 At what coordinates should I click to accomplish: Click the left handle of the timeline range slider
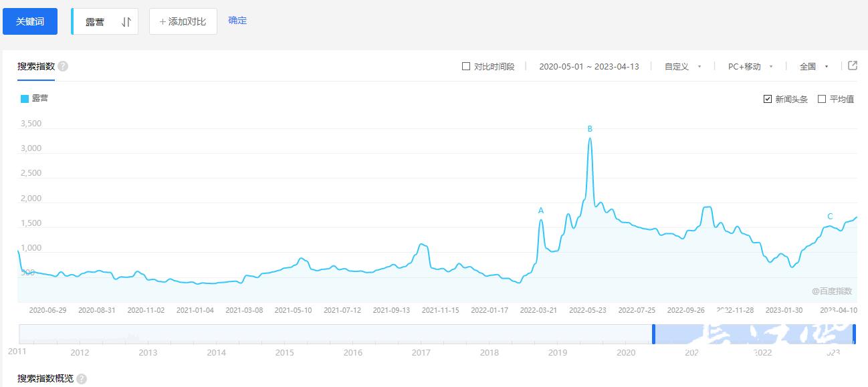[653, 334]
